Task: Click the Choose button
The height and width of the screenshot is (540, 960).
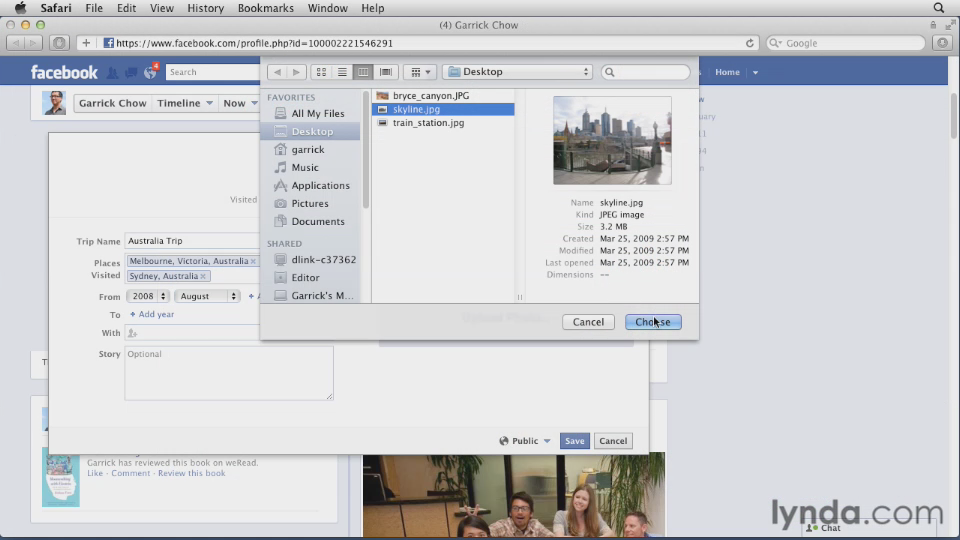Action: [653, 322]
